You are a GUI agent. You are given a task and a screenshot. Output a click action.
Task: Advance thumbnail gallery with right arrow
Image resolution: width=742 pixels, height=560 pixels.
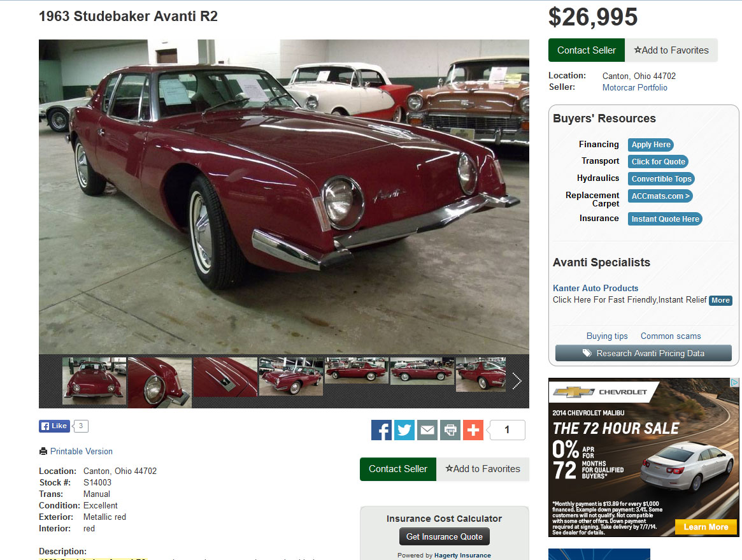517,381
